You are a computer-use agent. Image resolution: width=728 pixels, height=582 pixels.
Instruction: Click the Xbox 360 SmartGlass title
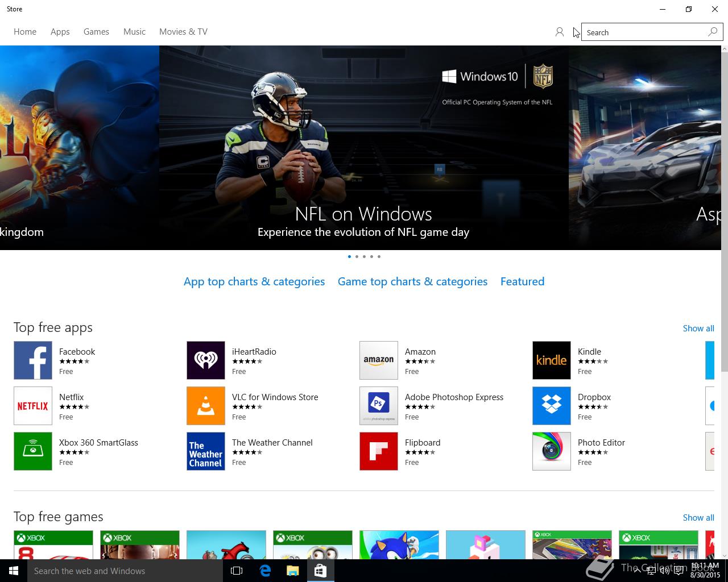coord(98,443)
